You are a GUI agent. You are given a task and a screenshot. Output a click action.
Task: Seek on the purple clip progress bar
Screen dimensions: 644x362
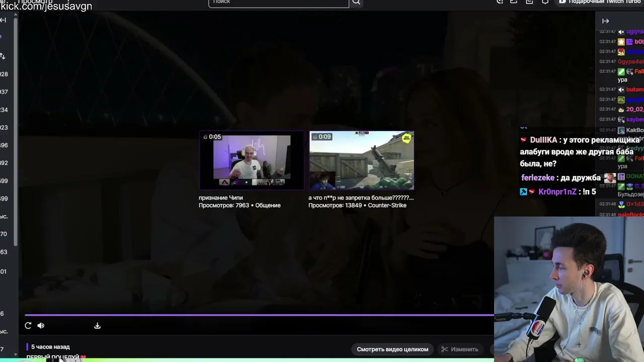[x=259, y=315]
